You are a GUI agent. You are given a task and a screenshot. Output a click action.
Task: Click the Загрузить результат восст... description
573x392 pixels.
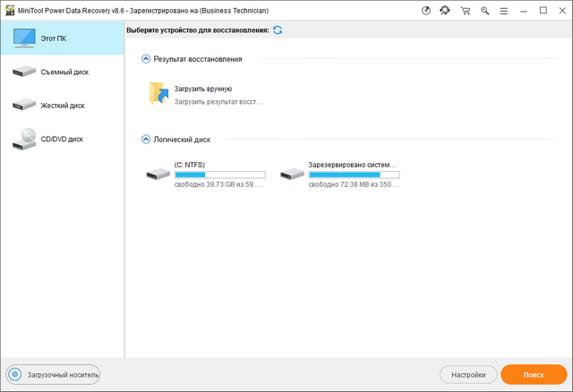coord(218,102)
